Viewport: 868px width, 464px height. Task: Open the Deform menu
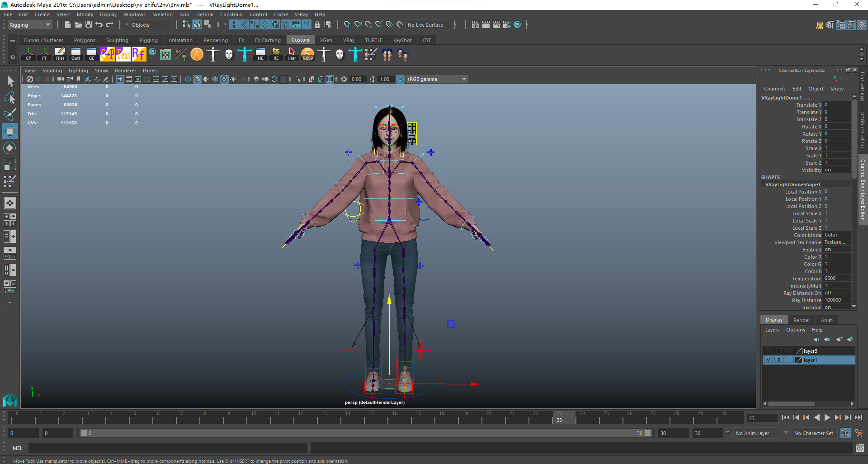click(204, 14)
